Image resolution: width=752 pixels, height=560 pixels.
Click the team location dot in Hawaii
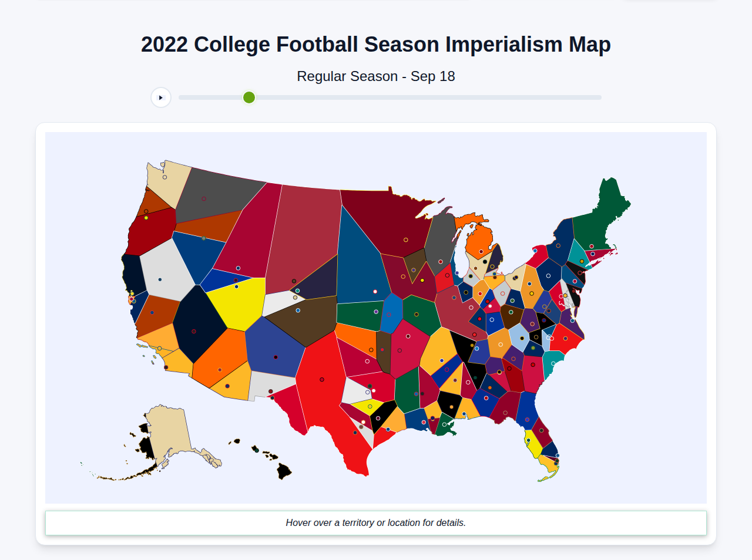point(257,450)
